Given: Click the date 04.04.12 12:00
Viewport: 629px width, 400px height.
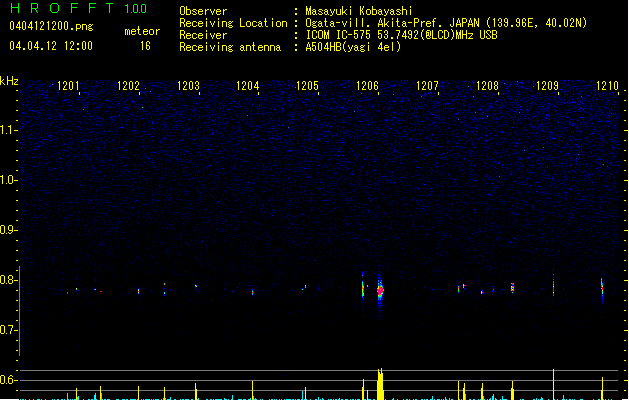Looking at the screenshot, I should tap(51, 46).
